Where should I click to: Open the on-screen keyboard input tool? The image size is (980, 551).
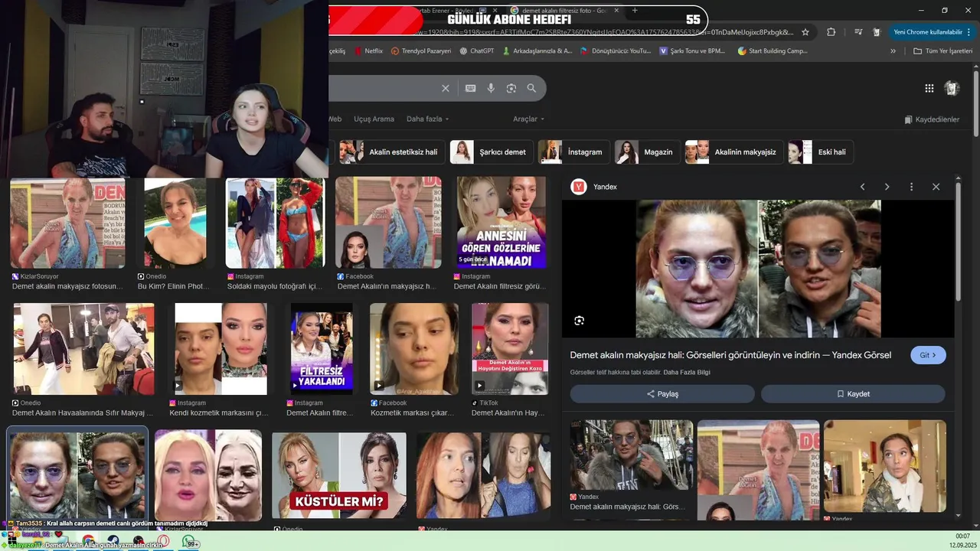(471, 88)
